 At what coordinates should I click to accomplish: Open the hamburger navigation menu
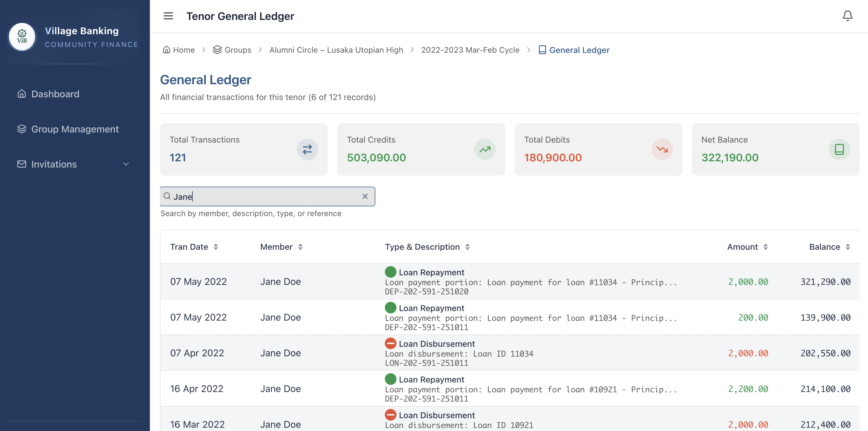(168, 16)
